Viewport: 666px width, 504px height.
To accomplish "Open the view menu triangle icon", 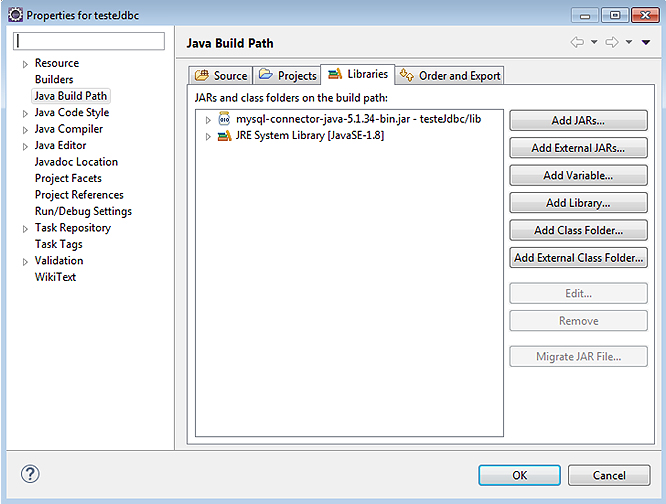I will point(647,42).
